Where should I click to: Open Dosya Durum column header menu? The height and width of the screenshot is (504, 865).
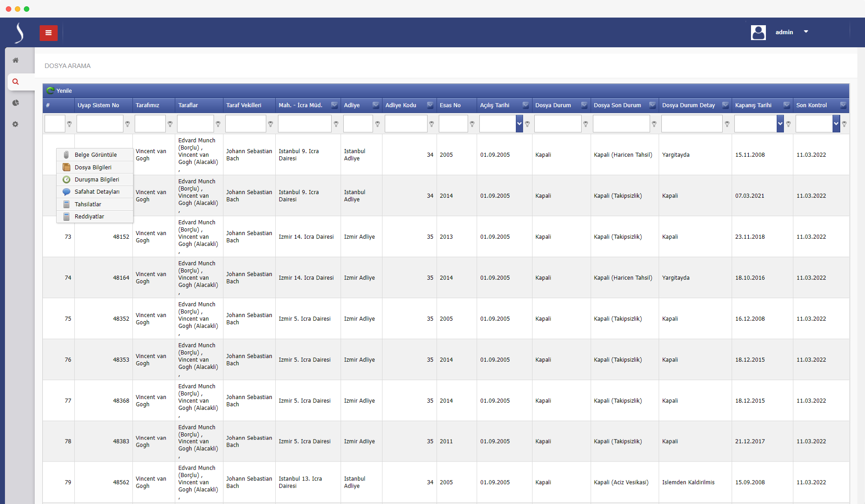[584, 105]
